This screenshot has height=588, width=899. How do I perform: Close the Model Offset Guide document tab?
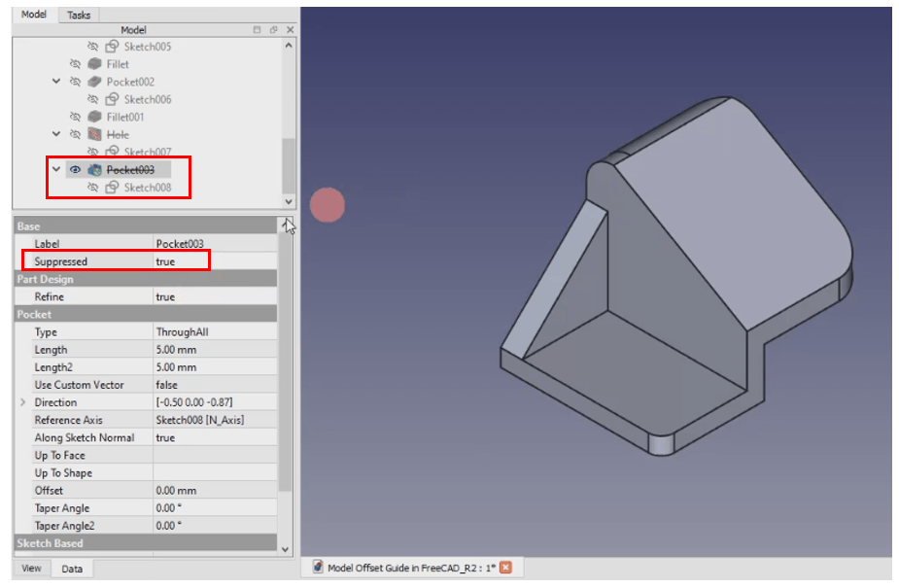(505, 568)
